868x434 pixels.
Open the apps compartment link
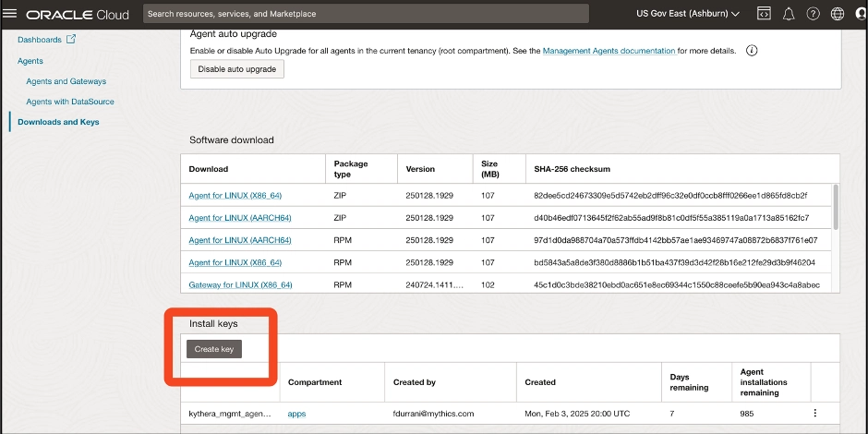click(x=296, y=414)
